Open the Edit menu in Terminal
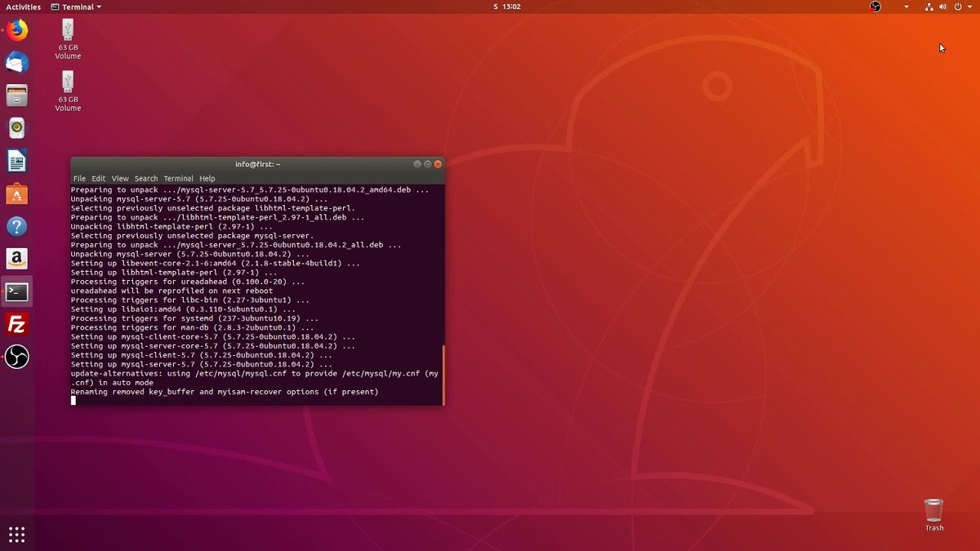Image resolution: width=980 pixels, height=551 pixels. [99, 178]
